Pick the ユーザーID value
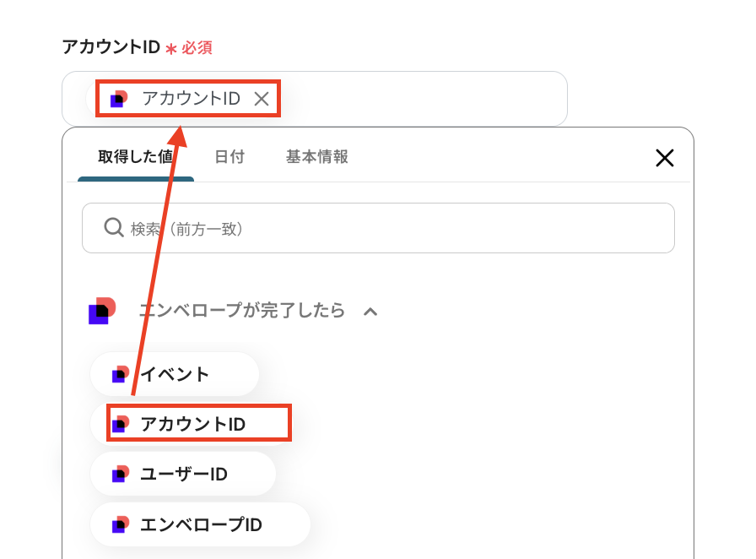This screenshot has height=559, width=756. pyautogui.click(x=184, y=474)
